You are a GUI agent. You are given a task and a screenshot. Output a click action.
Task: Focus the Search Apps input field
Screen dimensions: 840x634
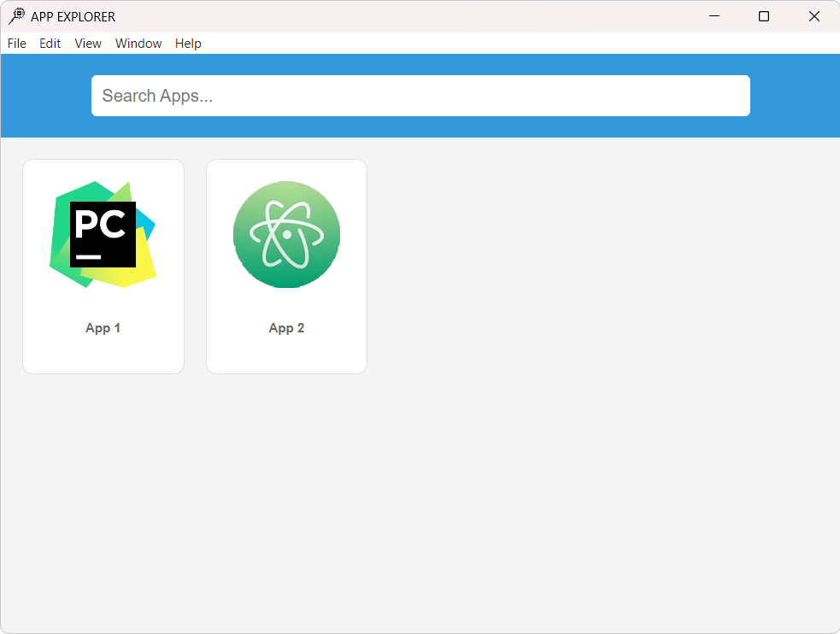click(x=420, y=96)
